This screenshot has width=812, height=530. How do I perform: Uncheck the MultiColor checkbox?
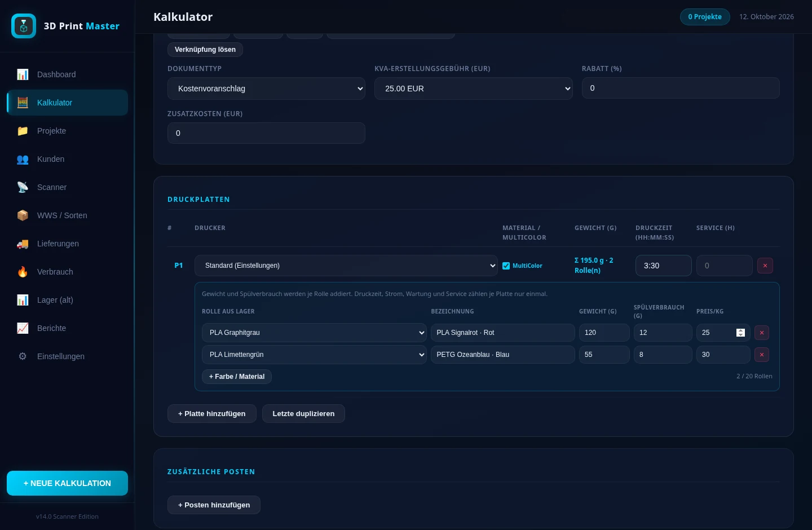(506, 266)
